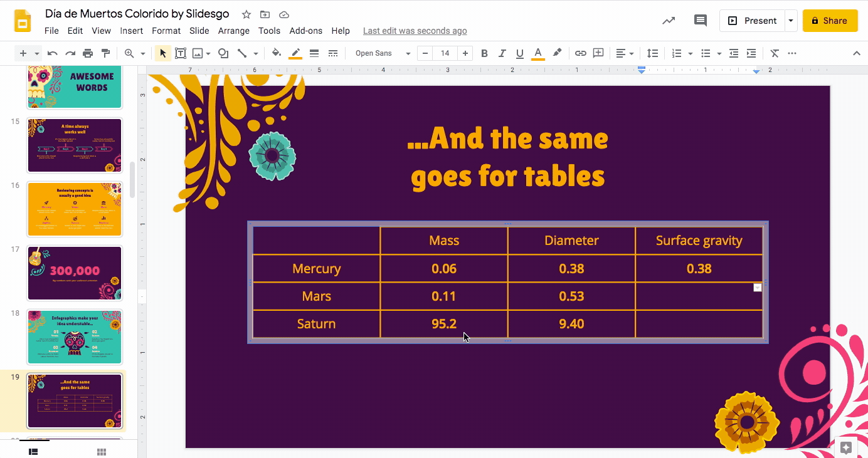Open 'Last edit was seconds ago' link
868x458 pixels.
pos(415,31)
